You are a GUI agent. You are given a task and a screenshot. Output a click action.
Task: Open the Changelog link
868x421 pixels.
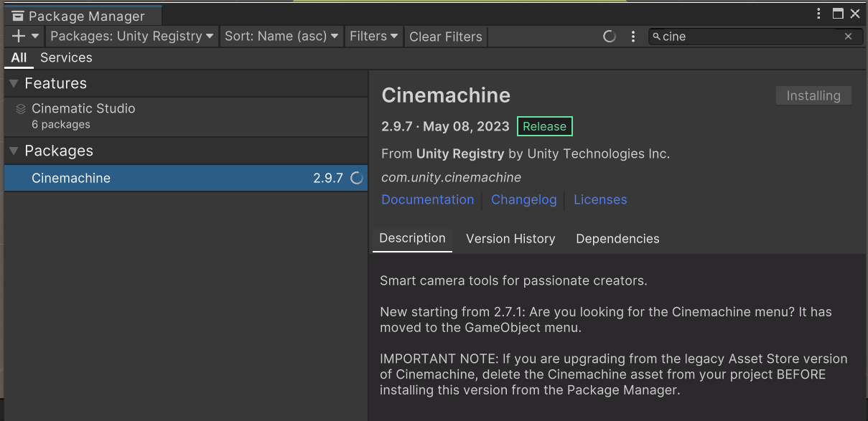tap(523, 199)
